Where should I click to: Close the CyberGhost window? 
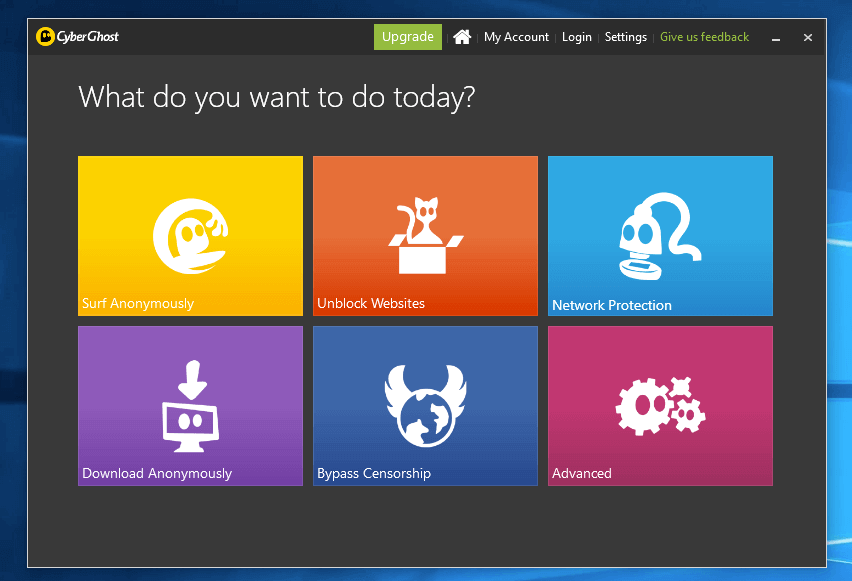click(x=808, y=38)
